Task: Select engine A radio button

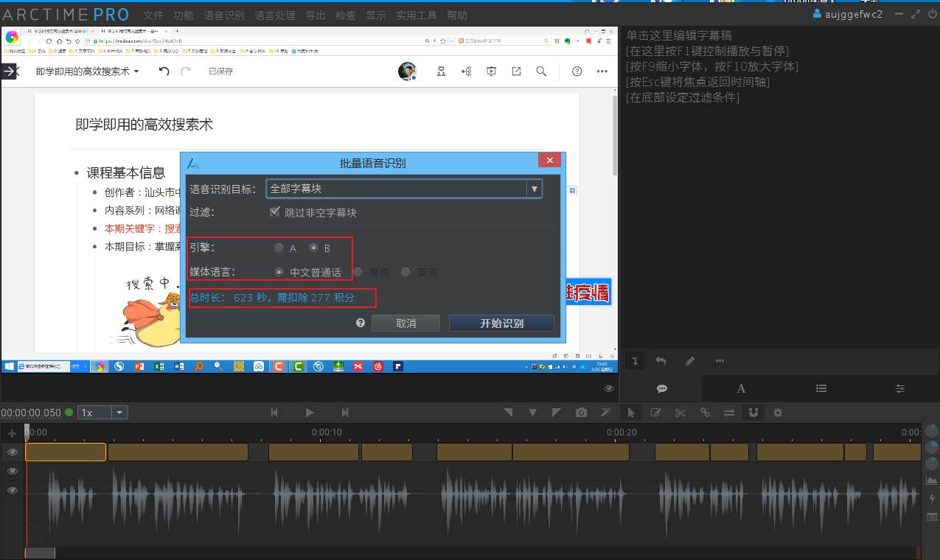Action: (x=279, y=248)
